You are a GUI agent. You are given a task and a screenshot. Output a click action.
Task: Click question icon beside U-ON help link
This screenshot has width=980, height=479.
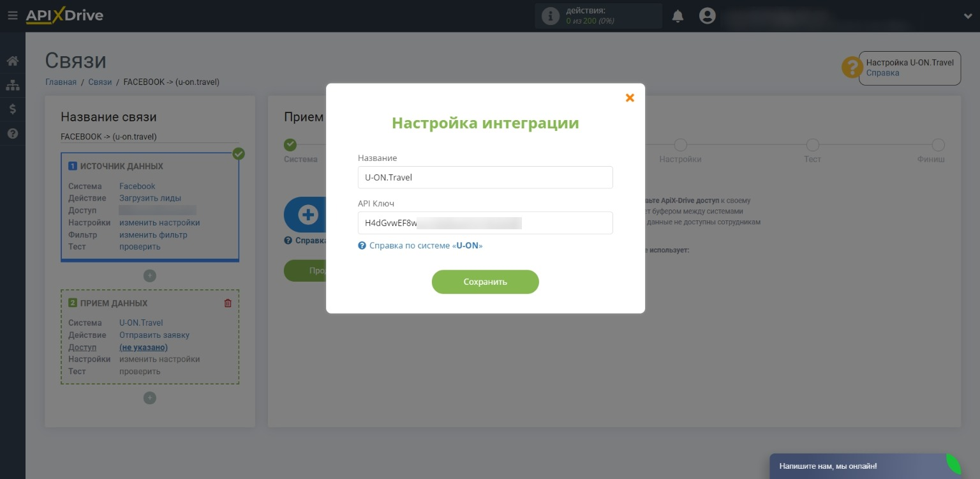[x=362, y=245]
